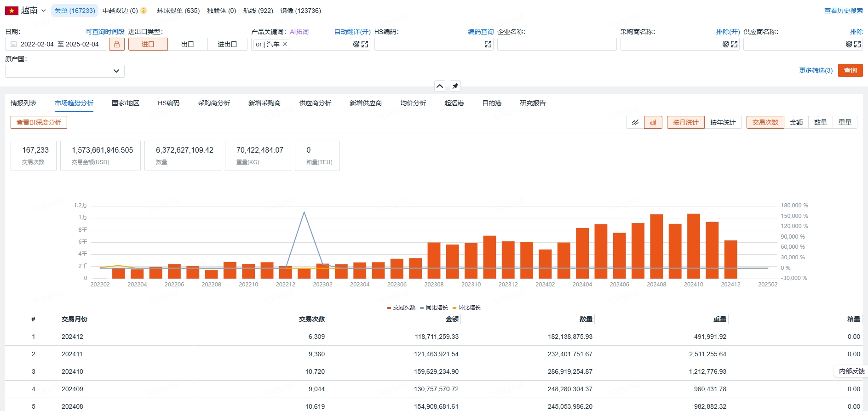Open 研究报告 tab
The height and width of the screenshot is (411, 868).
pyautogui.click(x=533, y=103)
